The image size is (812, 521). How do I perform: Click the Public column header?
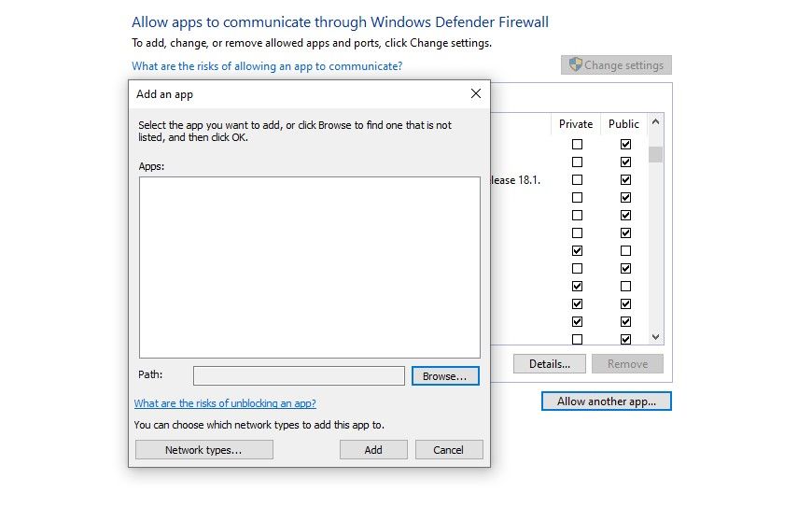tap(623, 123)
